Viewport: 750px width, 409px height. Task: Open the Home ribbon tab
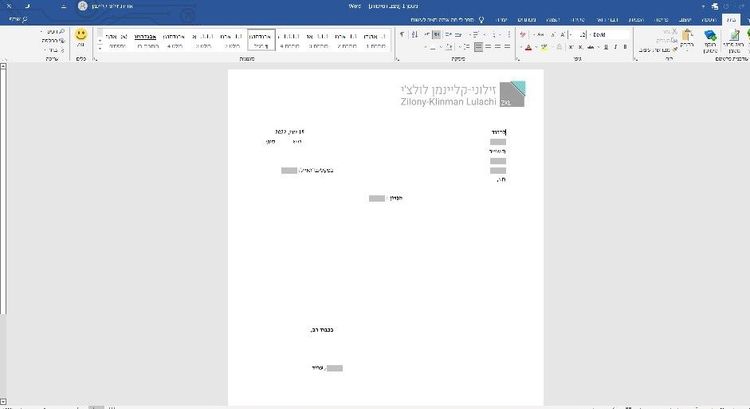(x=731, y=20)
